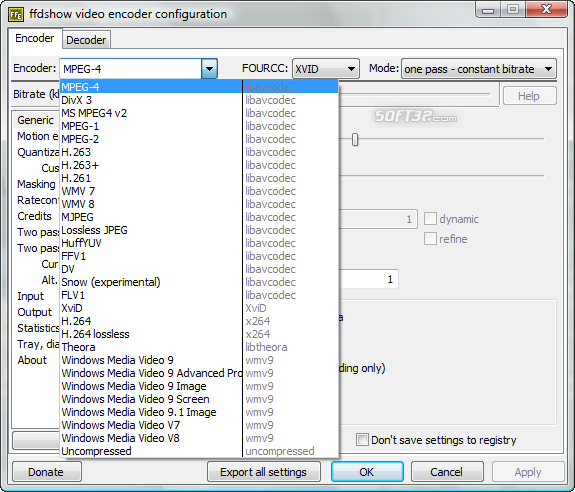Choose DivX 3 from encoder list

pos(198,100)
